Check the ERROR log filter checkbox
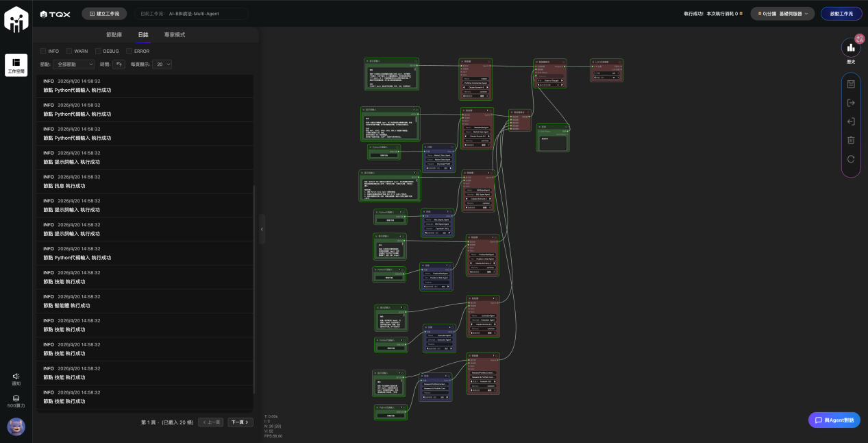 (129, 51)
